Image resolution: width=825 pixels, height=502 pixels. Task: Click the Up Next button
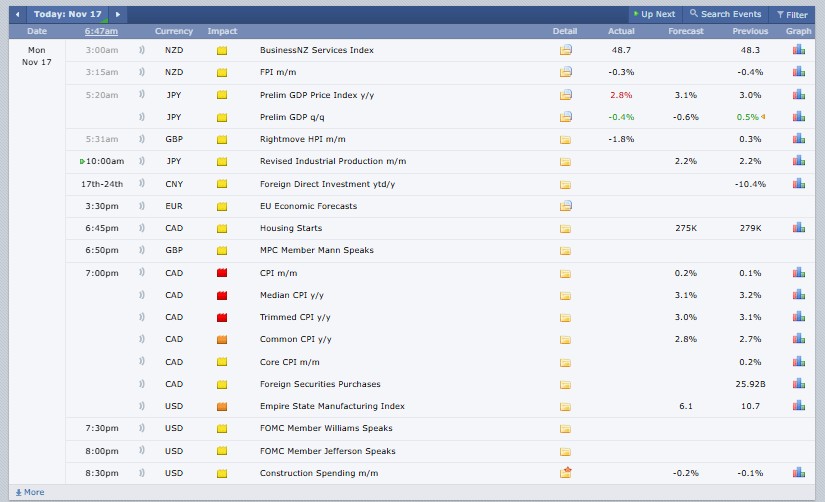click(x=653, y=15)
